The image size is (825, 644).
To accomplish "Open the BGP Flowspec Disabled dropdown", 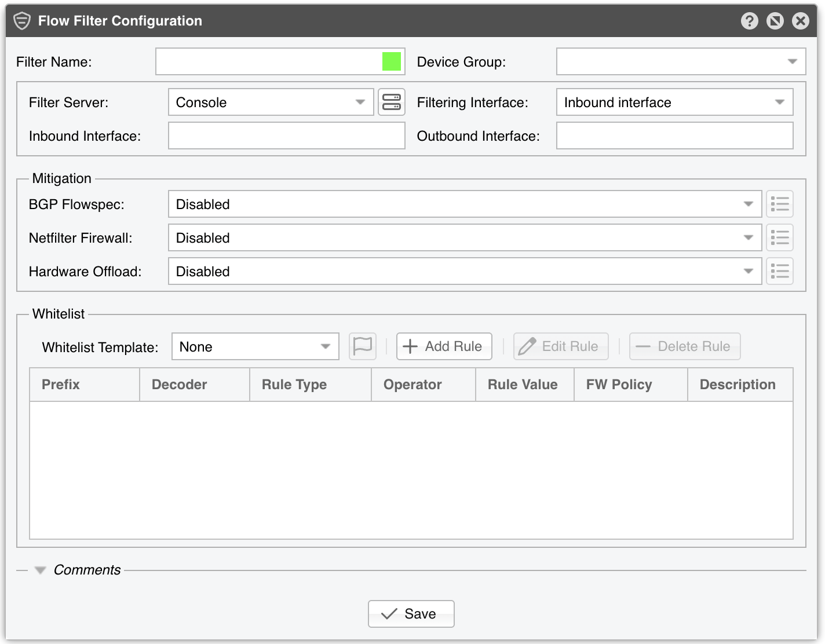I will tap(465, 204).
